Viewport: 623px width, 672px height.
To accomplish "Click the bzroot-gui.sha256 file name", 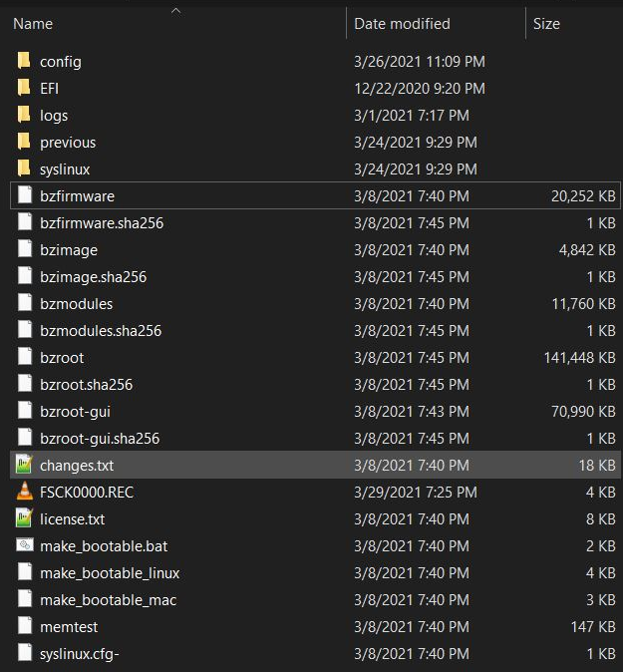I will pos(100,439).
